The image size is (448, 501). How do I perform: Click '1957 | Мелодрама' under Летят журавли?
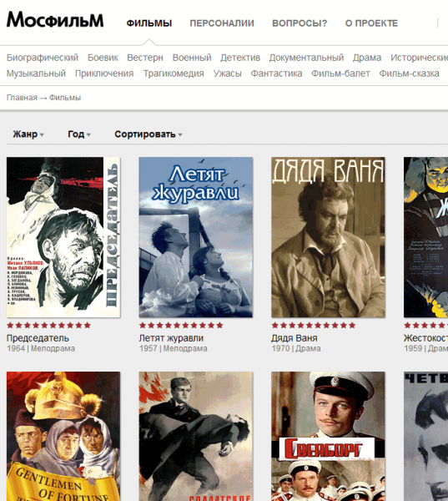[x=173, y=348]
